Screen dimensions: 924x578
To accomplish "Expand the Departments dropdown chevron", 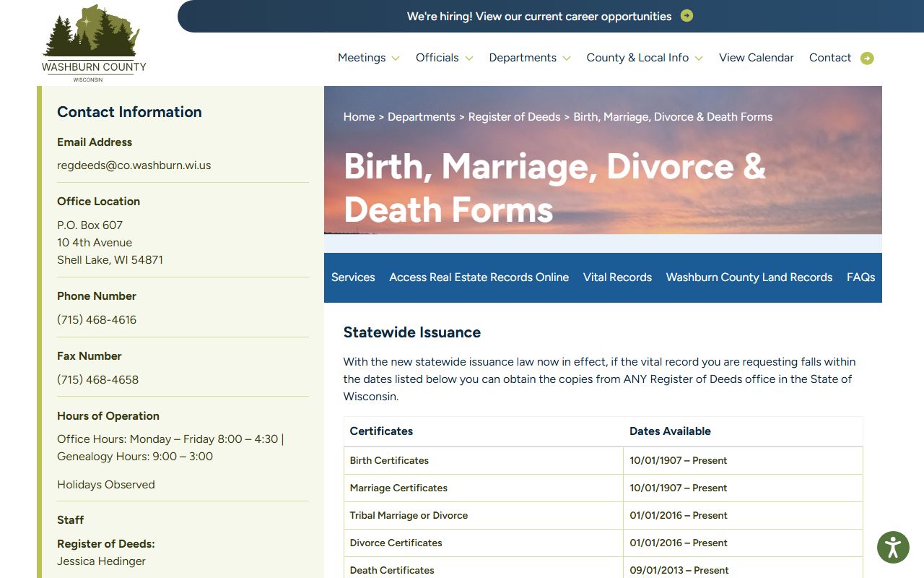I will coord(567,59).
